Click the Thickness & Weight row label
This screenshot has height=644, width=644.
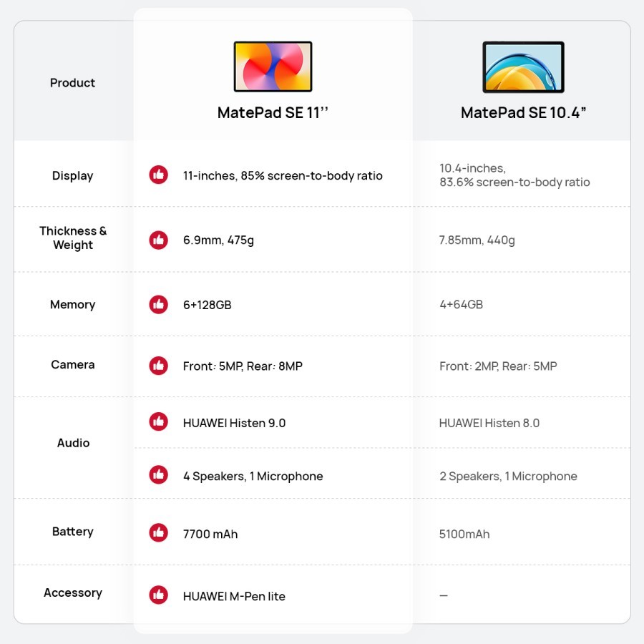[73, 238]
